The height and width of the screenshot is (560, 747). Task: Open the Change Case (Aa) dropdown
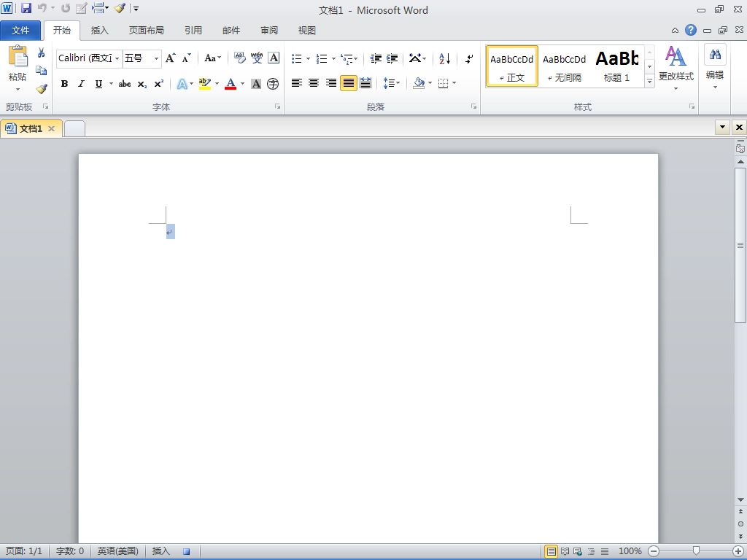point(212,58)
